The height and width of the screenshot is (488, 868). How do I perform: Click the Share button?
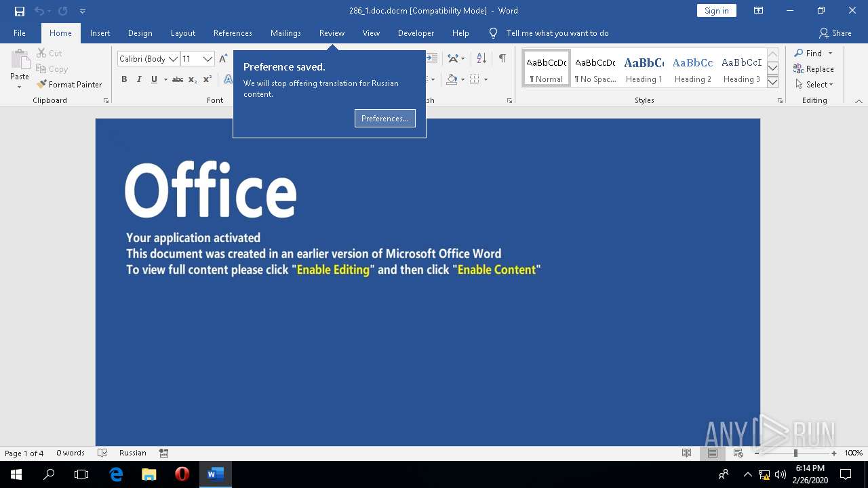[835, 33]
